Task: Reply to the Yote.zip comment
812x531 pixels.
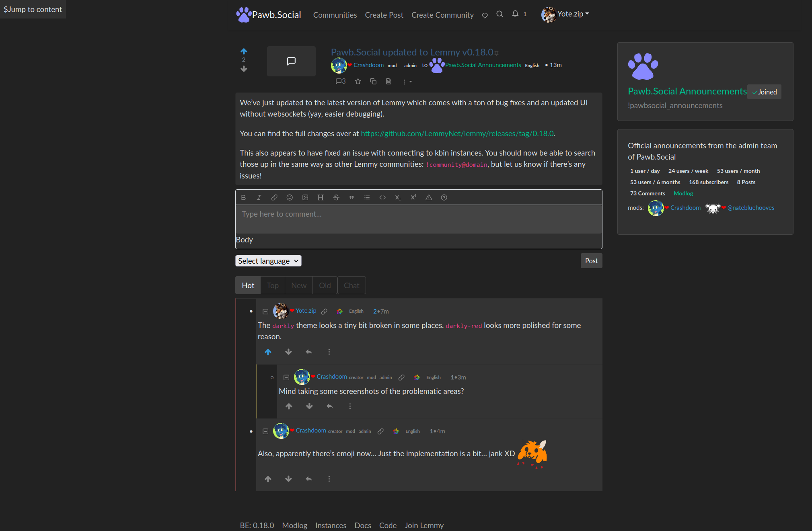Action: coord(309,352)
